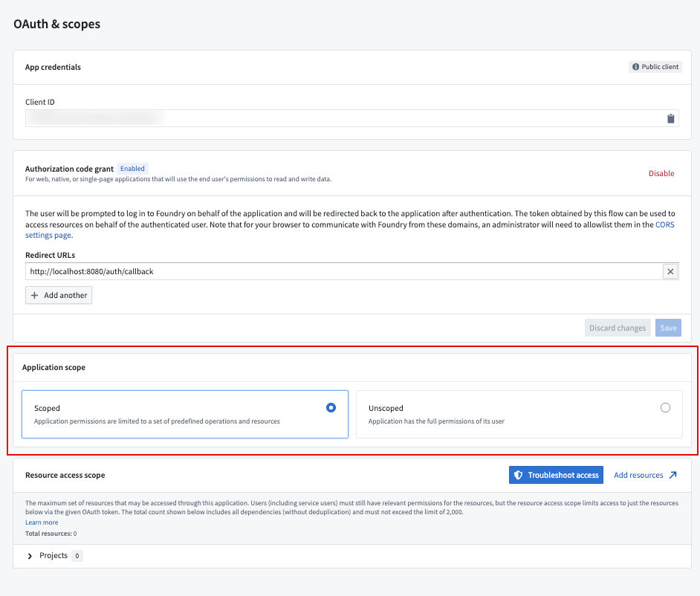This screenshot has height=596, width=700.
Task: Open the Projects tree item
Action: click(x=52, y=555)
